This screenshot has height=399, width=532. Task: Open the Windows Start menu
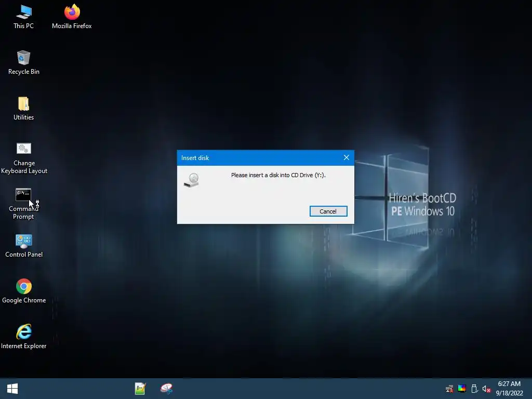click(x=12, y=389)
